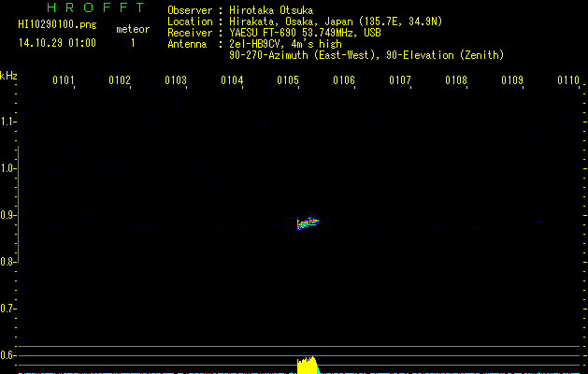This screenshot has width=588, height=374.
Task: Click the 90-270-Azimuth East-West text
Action: pyautogui.click(x=366, y=55)
